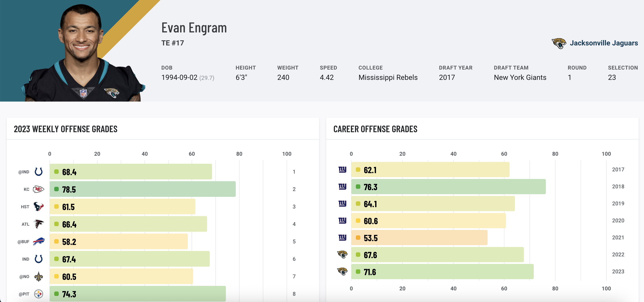Select the Bills logo next to @BUF
644x302 pixels.
39,241
